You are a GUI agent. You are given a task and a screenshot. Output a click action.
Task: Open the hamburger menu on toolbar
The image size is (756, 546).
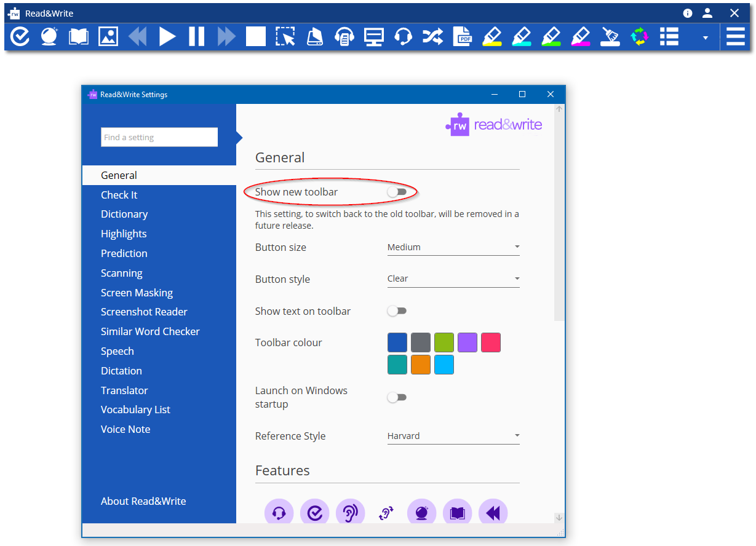(x=736, y=36)
